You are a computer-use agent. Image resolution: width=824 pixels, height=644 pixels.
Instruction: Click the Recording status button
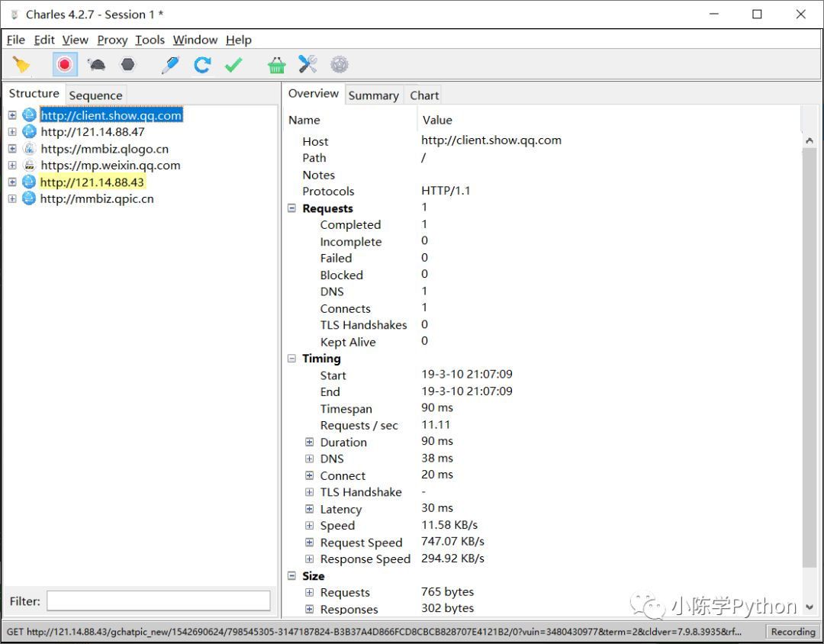(x=793, y=632)
